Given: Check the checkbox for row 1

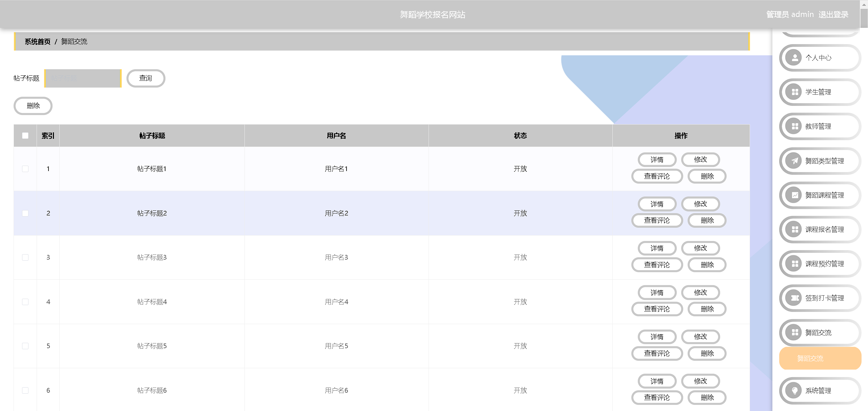Looking at the screenshot, I should (25, 169).
